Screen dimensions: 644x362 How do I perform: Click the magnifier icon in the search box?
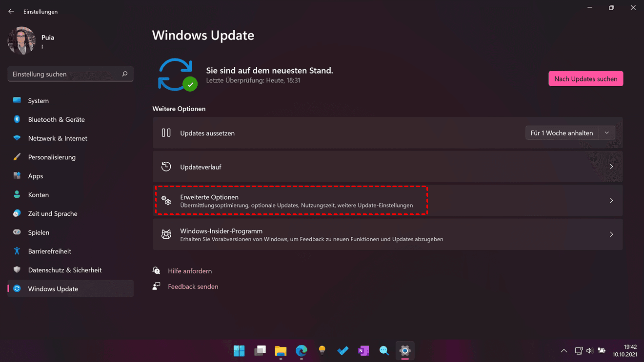click(x=125, y=74)
